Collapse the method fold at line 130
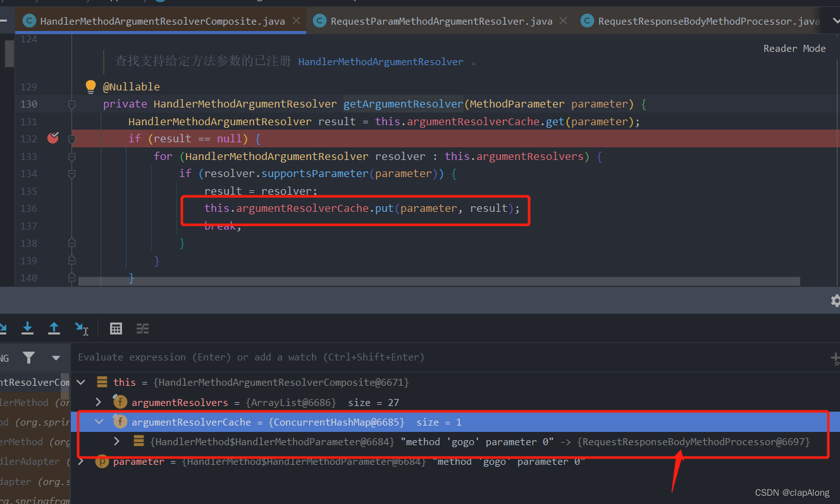The image size is (840, 504). [x=71, y=104]
